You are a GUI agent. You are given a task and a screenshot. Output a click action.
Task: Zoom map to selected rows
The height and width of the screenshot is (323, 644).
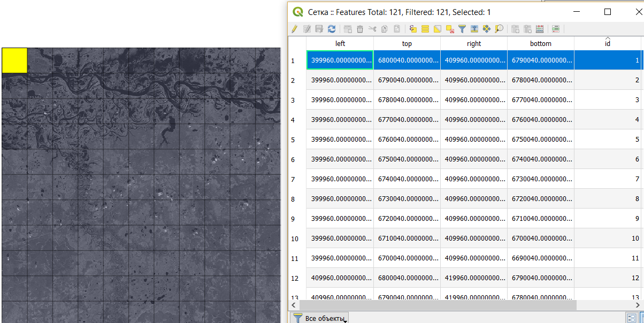[x=499, y=29]
